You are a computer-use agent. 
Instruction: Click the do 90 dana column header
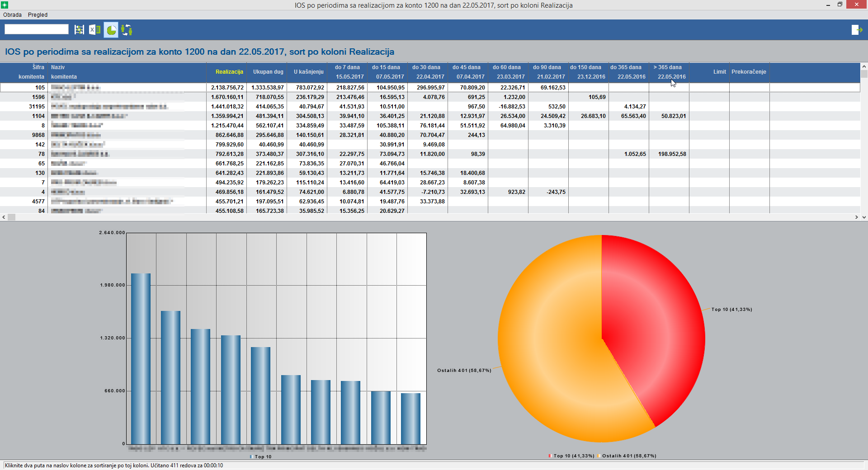548,72
